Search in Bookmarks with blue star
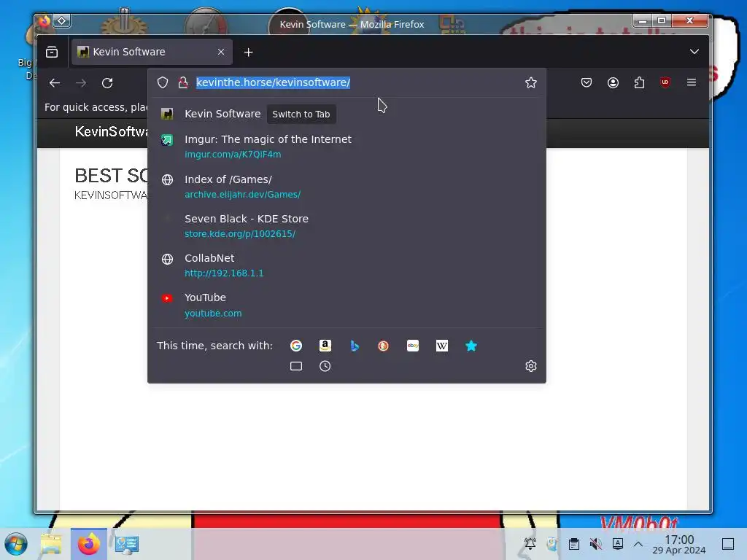The width and height of the screenshot is (747, 560). 471,346
